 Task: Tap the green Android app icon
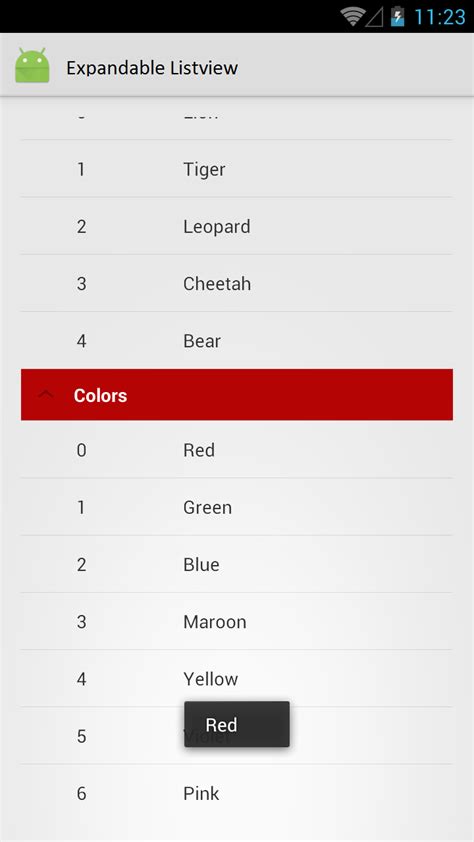click(32, 66)
